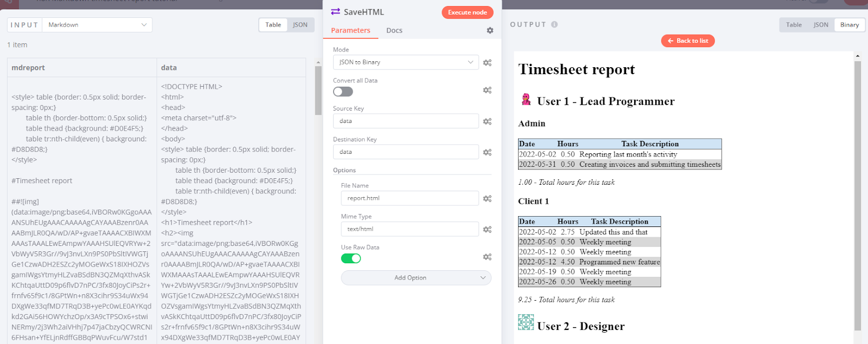Open parameter options gears for Mode
This screenshot has width=868, height=344.
pos(487,62)
